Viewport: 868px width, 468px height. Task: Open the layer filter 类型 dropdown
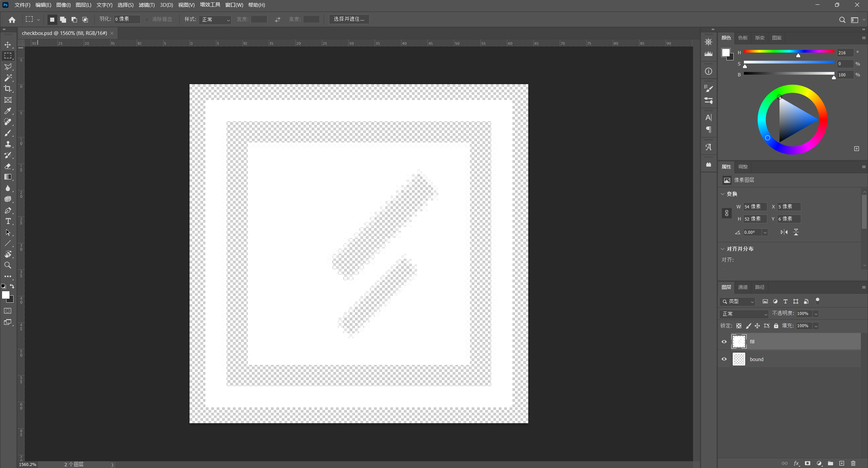click(x=737, y=301)
